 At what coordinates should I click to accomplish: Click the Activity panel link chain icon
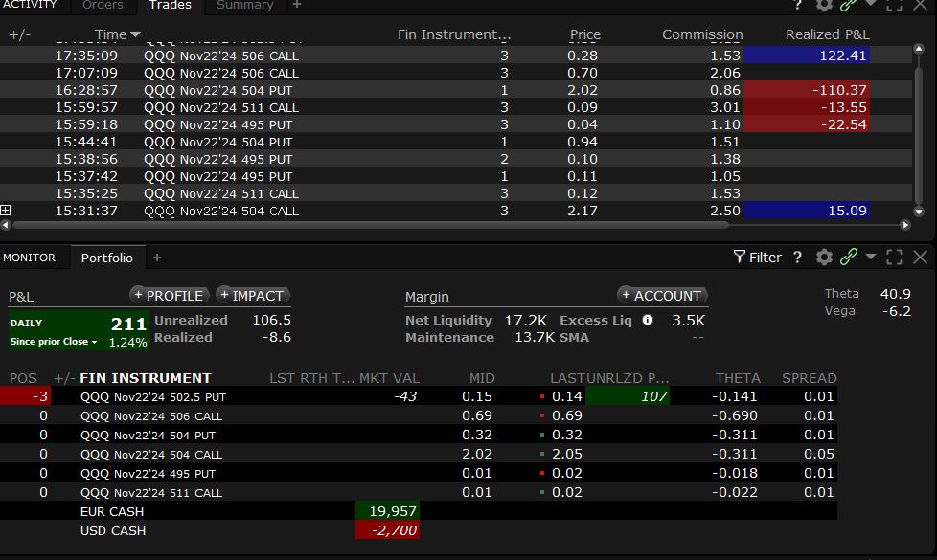(849, 5)
